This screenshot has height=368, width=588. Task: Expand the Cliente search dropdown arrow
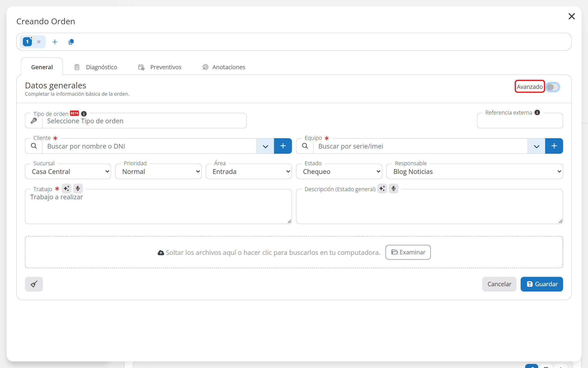pos(265,146)
